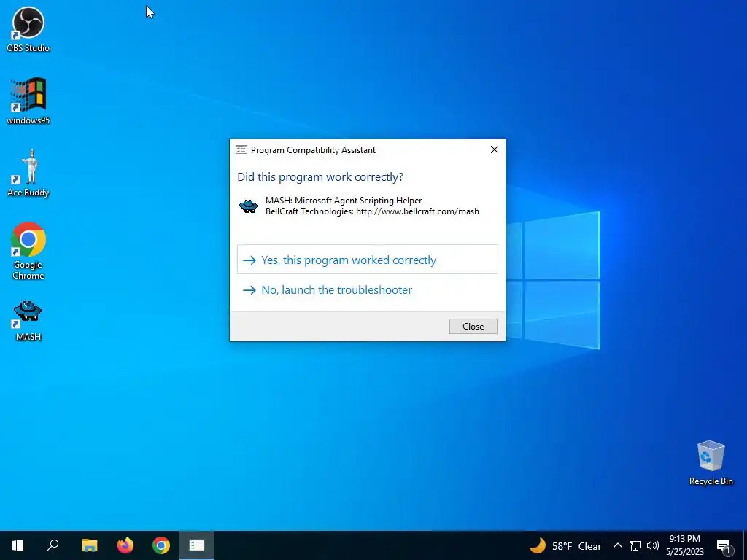Screen dimensions: 747x560
Task: Click Program Compatibility Assistant taskbar button
Action: point(197,545)
